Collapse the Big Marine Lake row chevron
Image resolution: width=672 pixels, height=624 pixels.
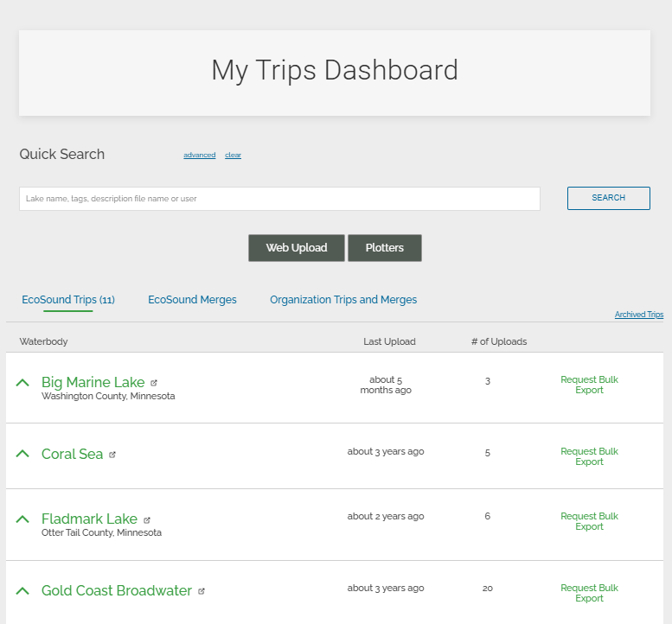pos(23,382)
